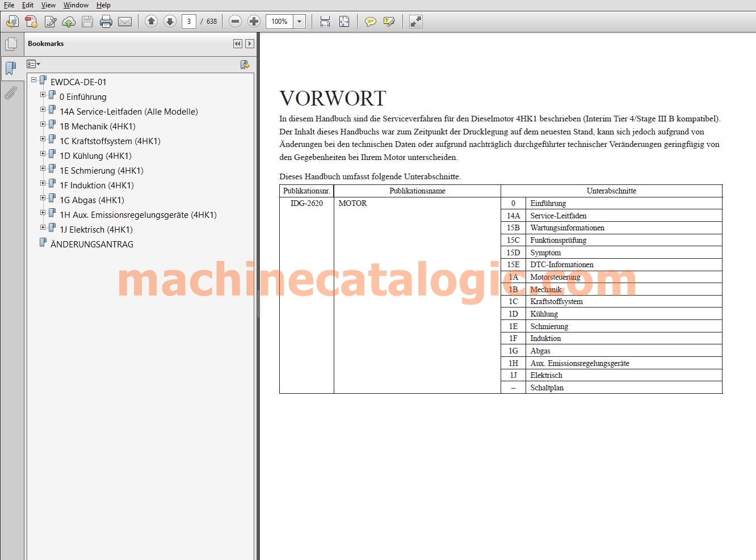Jump to 1J Elektrisch (4HK1) bookmark
This screenshot has width=756, height=560.
tap(96, 230)
